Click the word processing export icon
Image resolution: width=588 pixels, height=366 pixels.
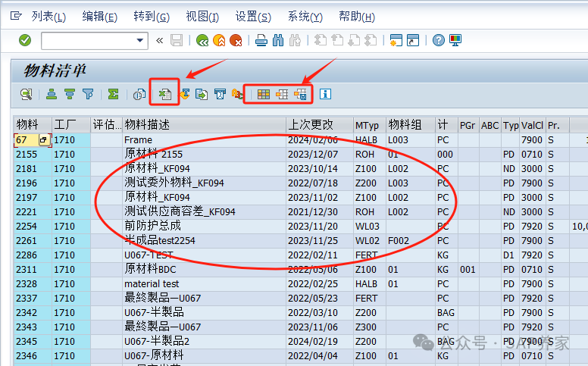(184, 94)
